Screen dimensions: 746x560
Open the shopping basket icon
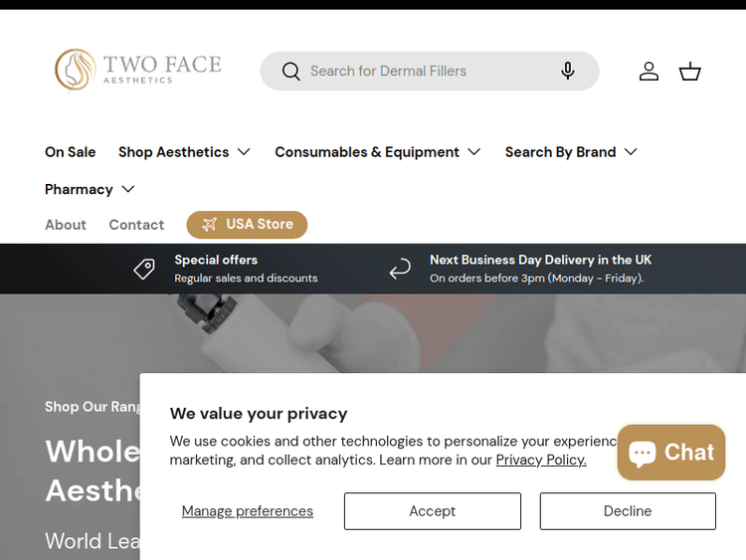(x=690, y=72)
